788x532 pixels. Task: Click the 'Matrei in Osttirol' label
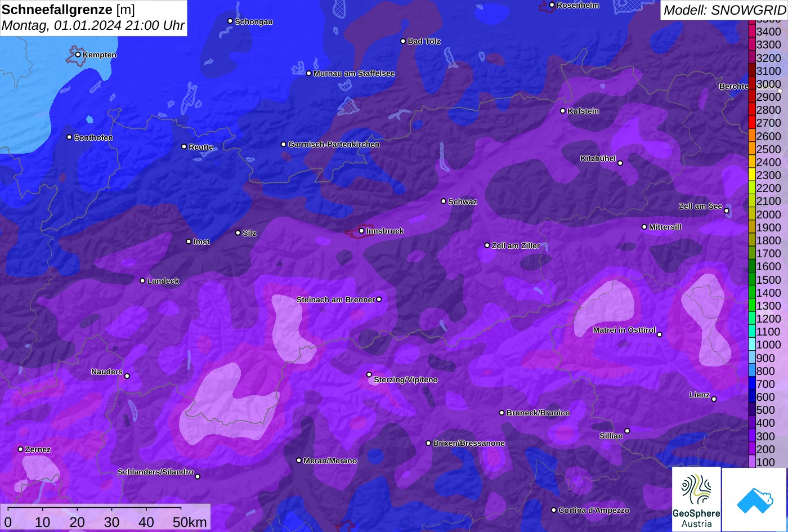[624, 330]
